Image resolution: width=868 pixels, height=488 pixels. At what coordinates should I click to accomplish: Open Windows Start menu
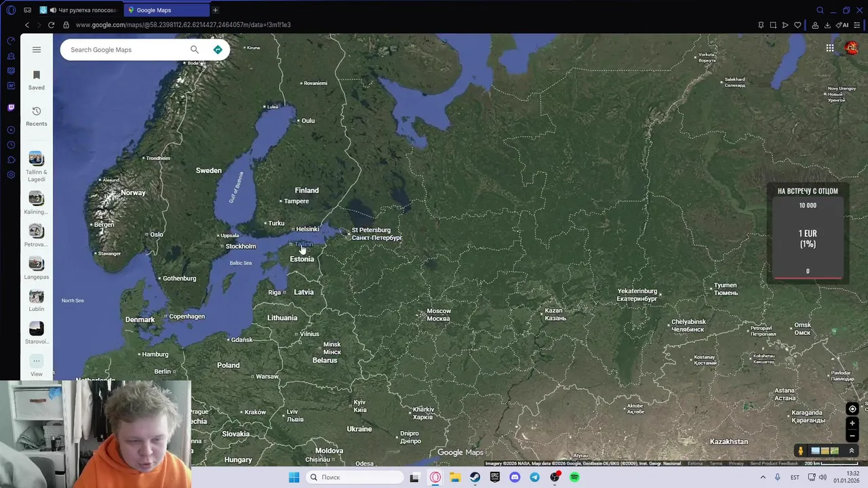click(294, 477)
